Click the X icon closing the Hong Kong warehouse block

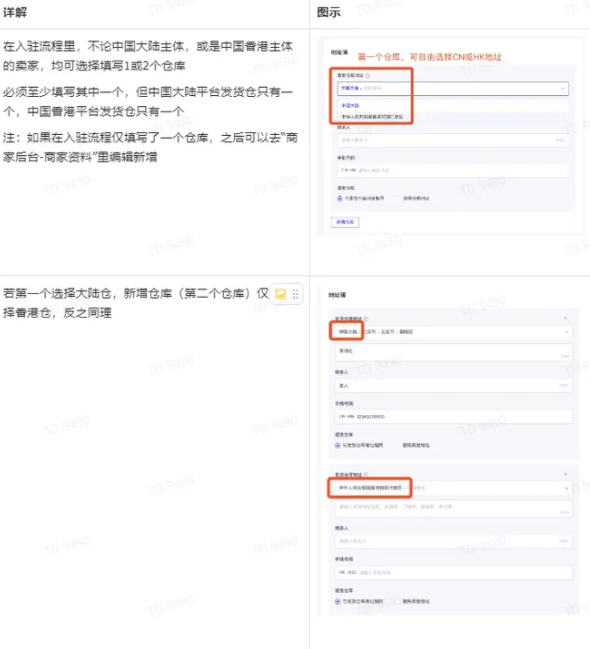[565, 474]
